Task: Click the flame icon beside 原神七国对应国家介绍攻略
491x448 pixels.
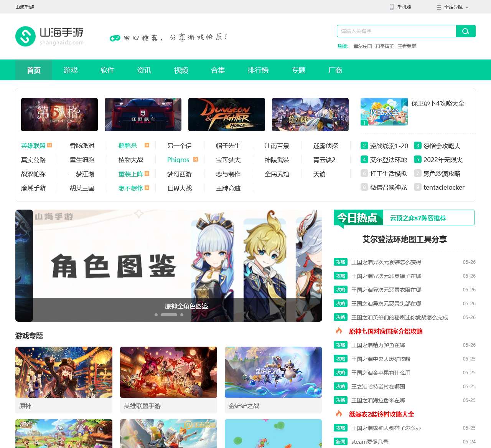Action: pos(339,331)
